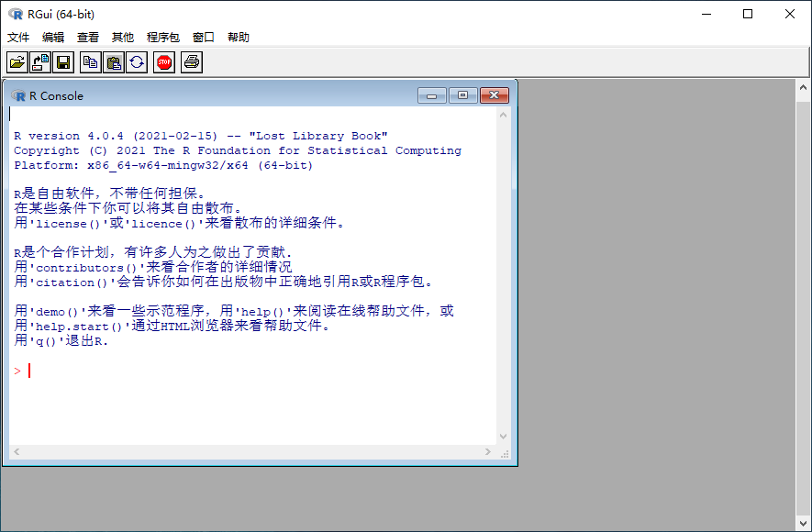Click the Paste toolbar icon
812x532 pixels.
point(114,62)
